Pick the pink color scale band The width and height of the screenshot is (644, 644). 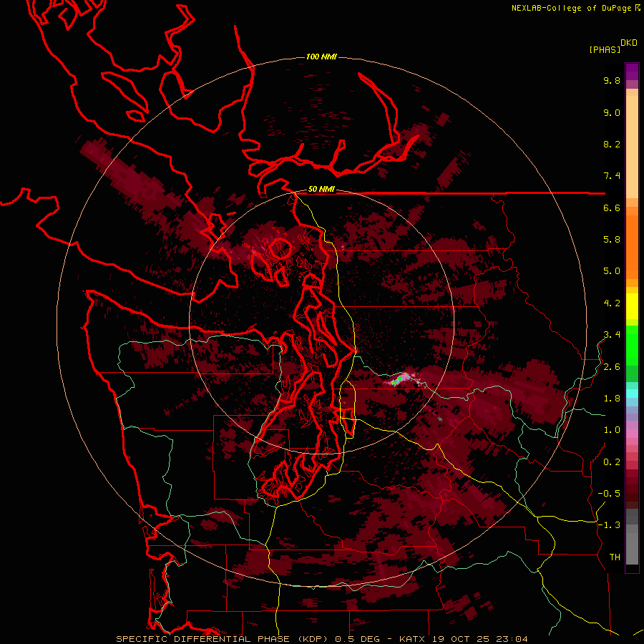pyautogui.click(x=632, y=434)
